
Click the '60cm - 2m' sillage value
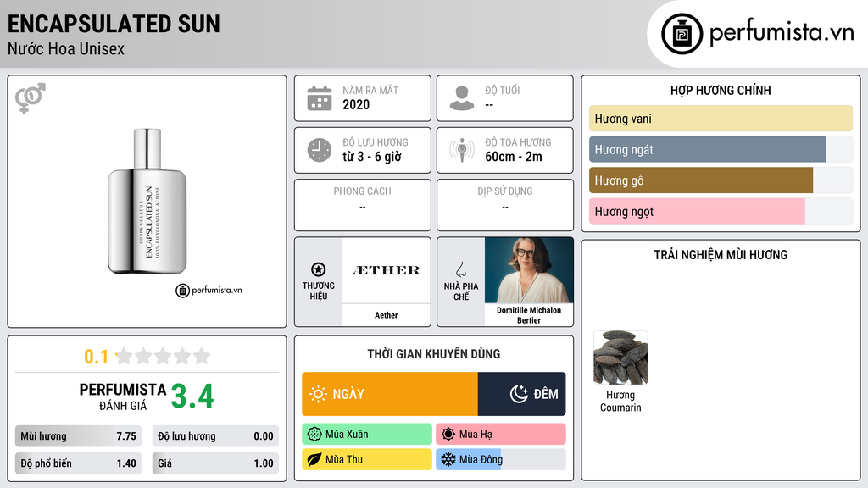514,157
